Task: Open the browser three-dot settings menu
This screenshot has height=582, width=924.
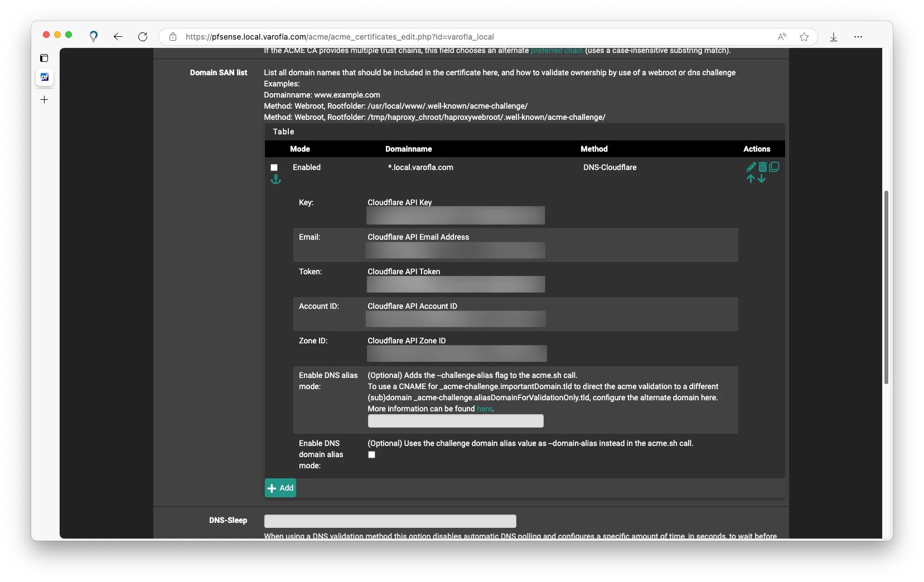Action: 858,37
